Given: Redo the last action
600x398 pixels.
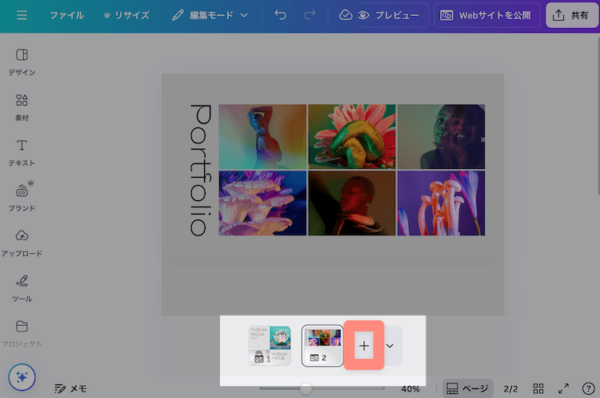Looking at the screenshot, I should click(x=309, y=15).
